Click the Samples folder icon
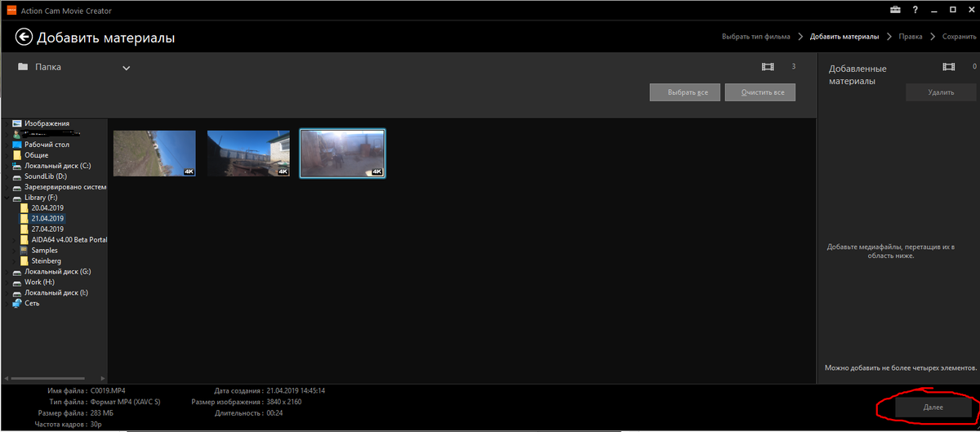980x432 pixels. tap(24, 250)
